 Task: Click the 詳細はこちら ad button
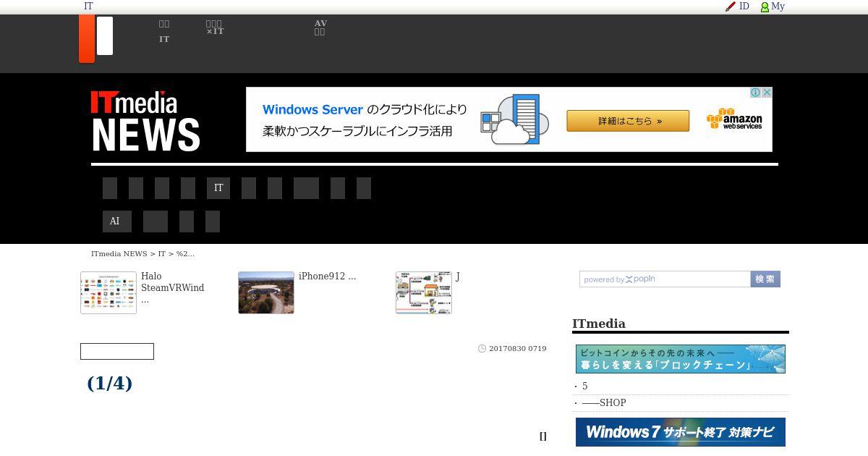click(x=628, y=121)
